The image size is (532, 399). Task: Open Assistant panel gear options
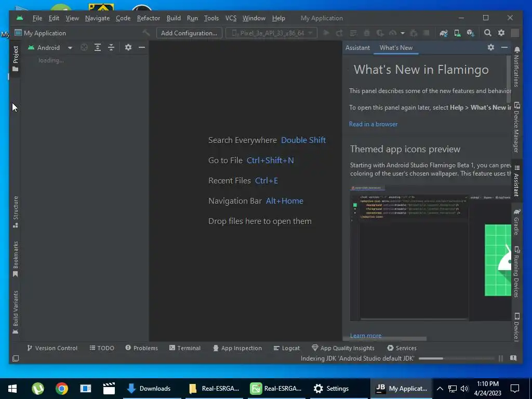coord(490,47)
